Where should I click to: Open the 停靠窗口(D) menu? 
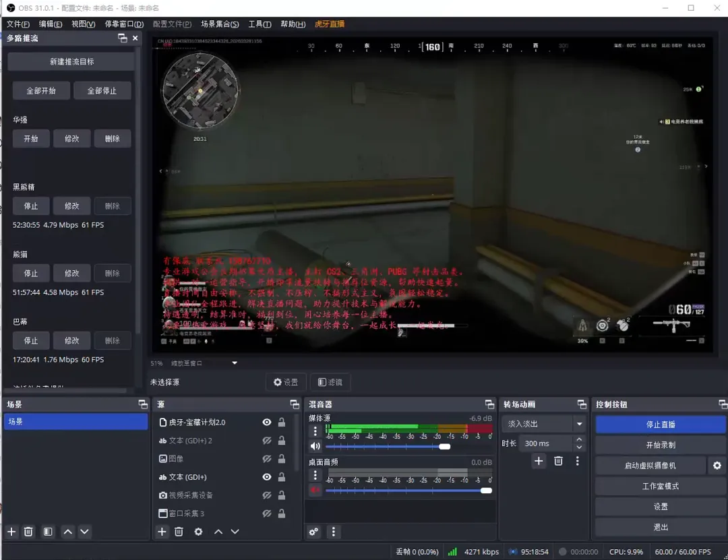pos(124,24)
